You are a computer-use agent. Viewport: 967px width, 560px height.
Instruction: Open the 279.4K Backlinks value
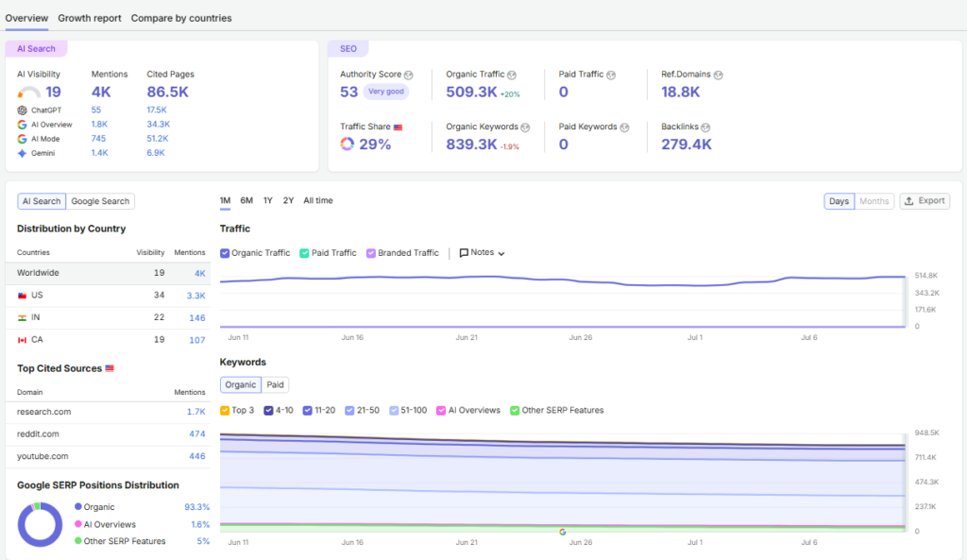[x=687, y=144]
